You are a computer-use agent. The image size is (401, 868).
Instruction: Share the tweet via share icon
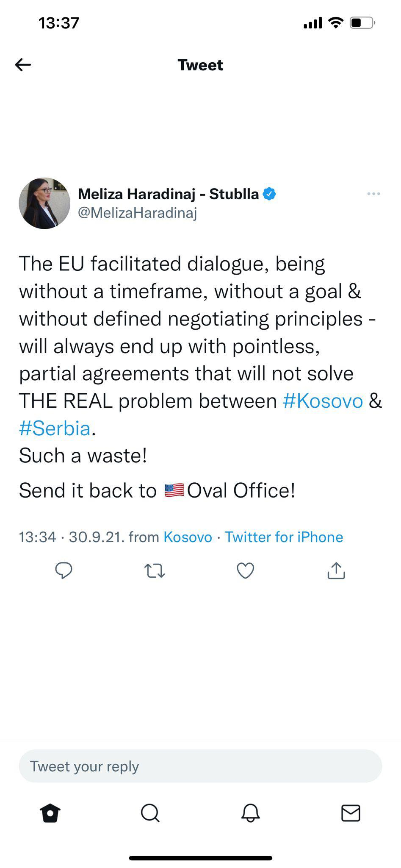pyautogui.click(x=336, y=570)
